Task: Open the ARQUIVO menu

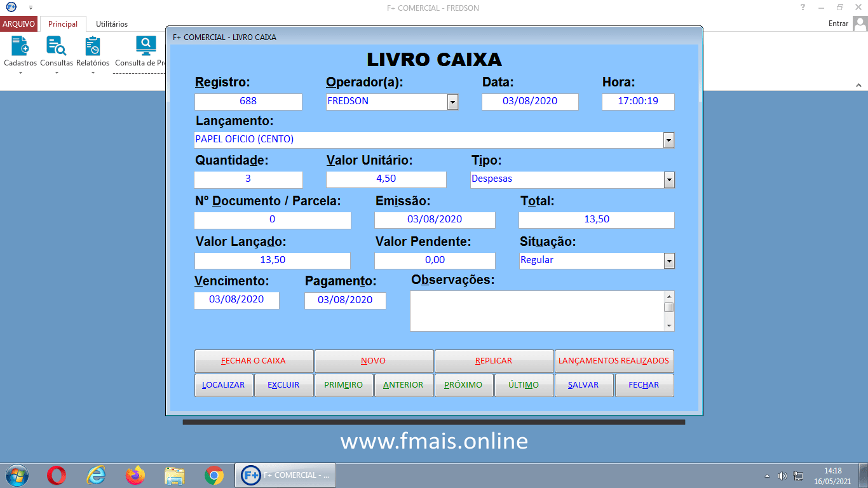Action: (x=19, y=24)
